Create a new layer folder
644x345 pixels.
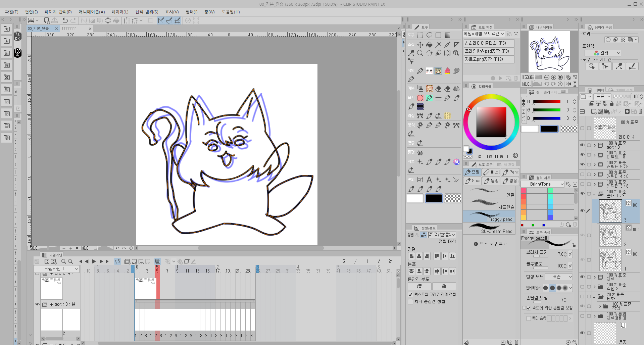pyautogui.click(x=607, y=112)
